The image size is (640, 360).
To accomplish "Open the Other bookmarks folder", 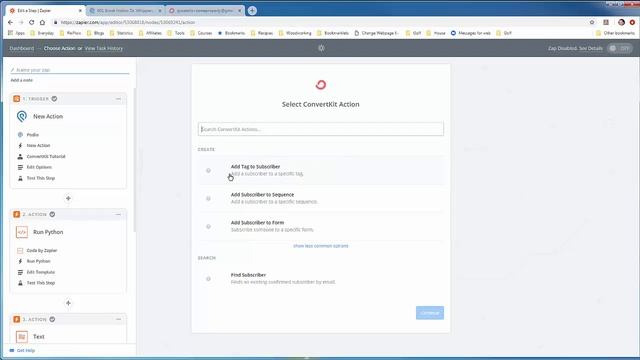I will click(615, 33).
